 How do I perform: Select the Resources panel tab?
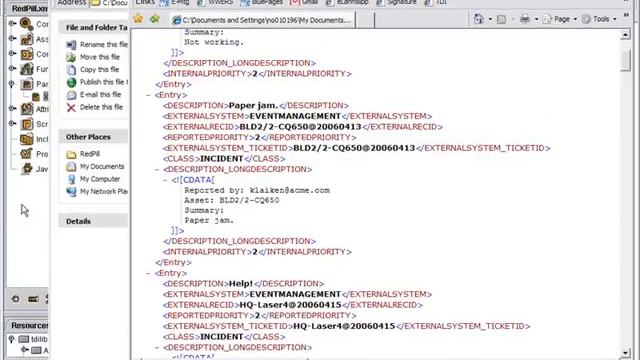pos(28,325)
